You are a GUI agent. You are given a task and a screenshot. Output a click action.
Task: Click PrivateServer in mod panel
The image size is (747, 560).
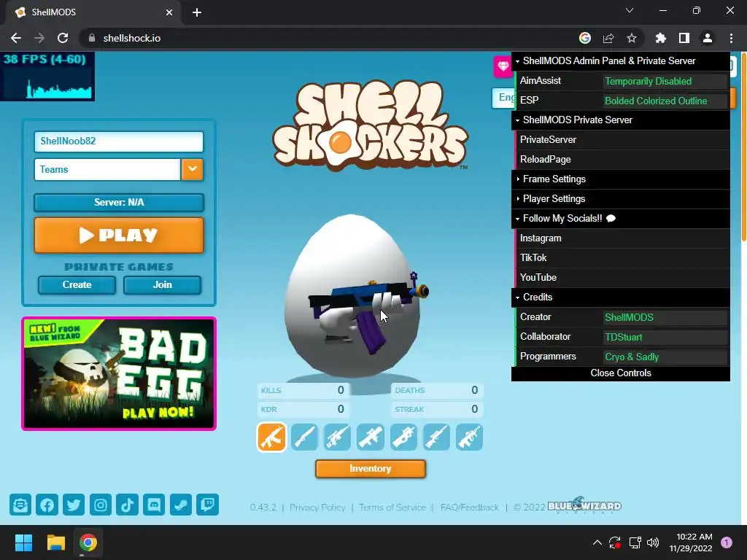point(622,139)
